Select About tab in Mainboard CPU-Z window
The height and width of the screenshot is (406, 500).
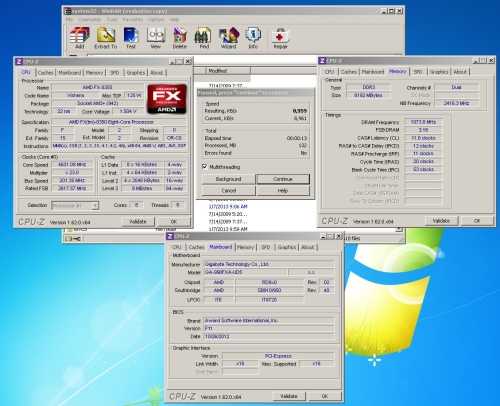(308, 247)
